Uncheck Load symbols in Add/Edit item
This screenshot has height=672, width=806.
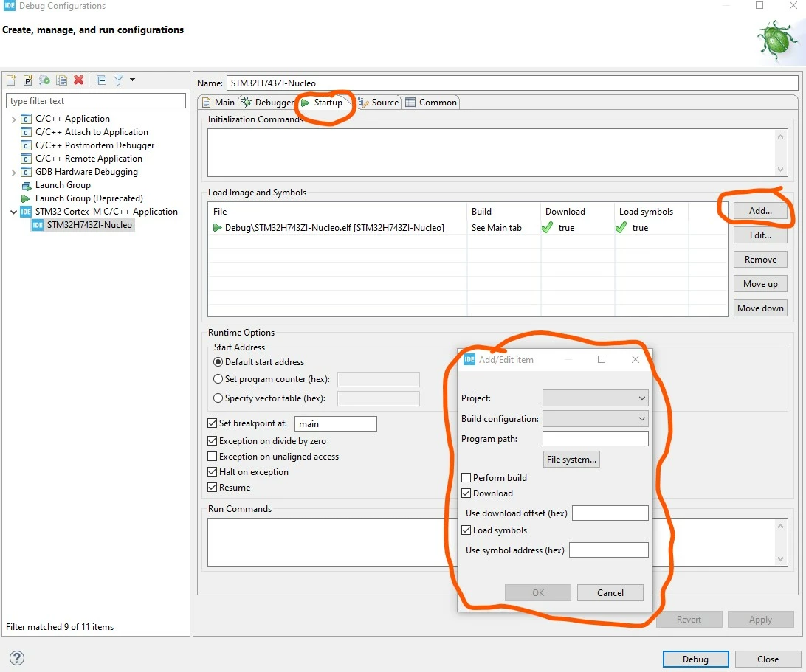pos(466,530)
